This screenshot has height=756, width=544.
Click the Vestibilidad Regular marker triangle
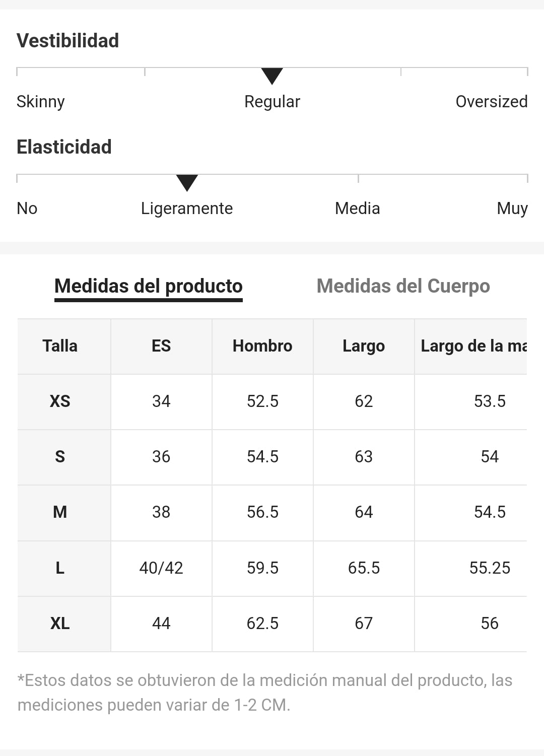[272, 76]
